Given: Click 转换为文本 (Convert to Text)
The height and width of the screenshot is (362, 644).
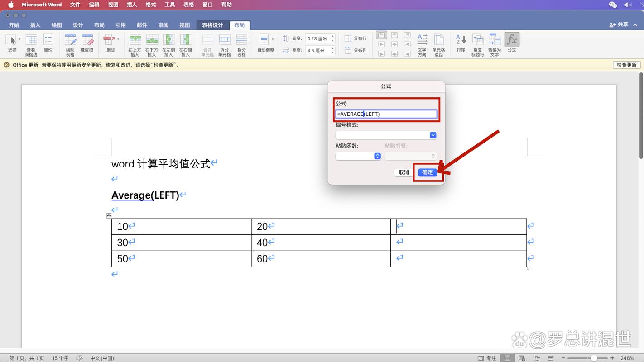Looking at the screenshot, I should 495,45.
